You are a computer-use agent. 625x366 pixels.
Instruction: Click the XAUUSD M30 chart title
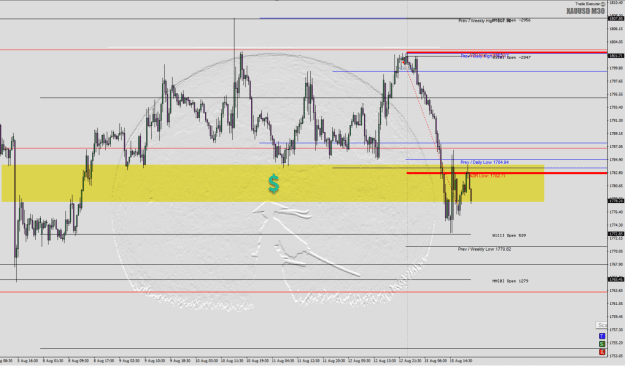coord(585,11)
